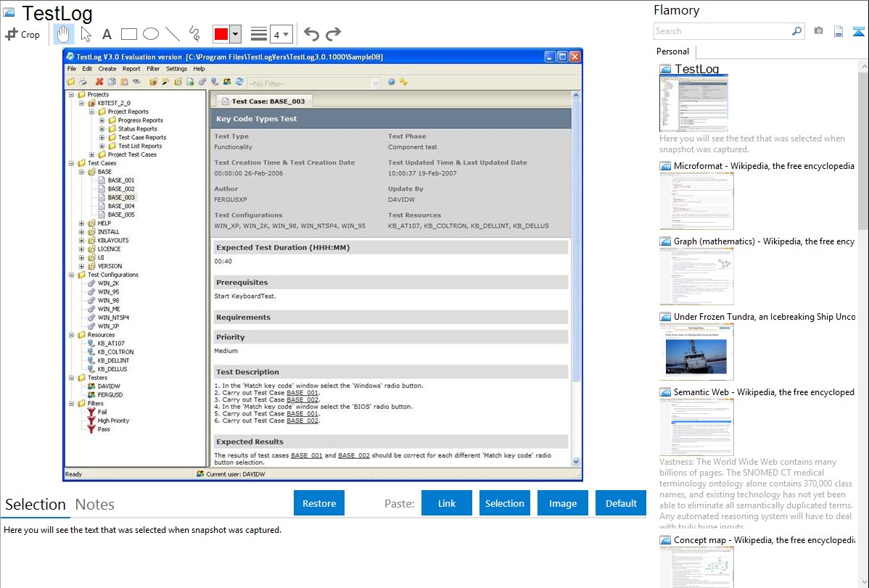The height and width of the screenshot is (588, 869).
Task: Open the File menu in TestLog
Action: (x=72, y=69)
